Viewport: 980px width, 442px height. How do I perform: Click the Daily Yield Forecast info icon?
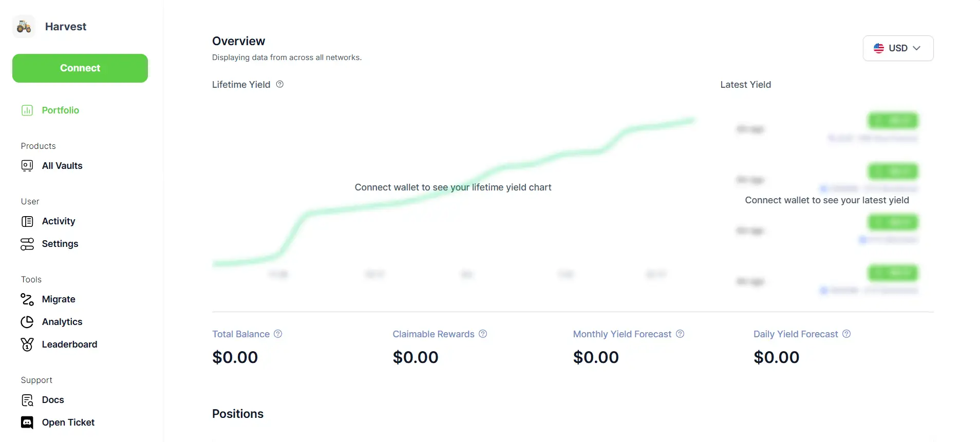(x=846, y=334)
